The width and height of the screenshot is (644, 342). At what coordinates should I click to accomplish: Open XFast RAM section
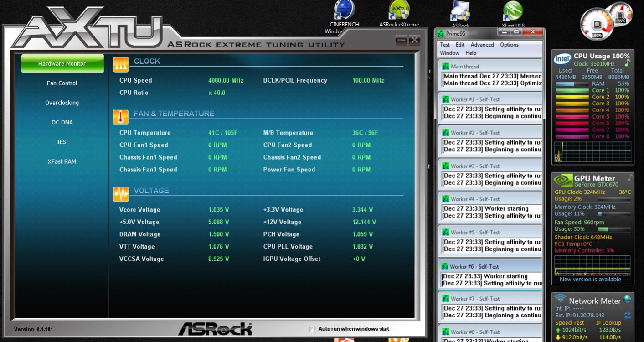[x=62, y=161]
